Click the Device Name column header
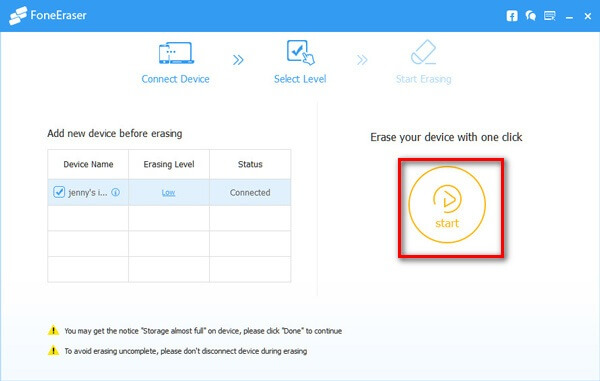 [88, 164]
